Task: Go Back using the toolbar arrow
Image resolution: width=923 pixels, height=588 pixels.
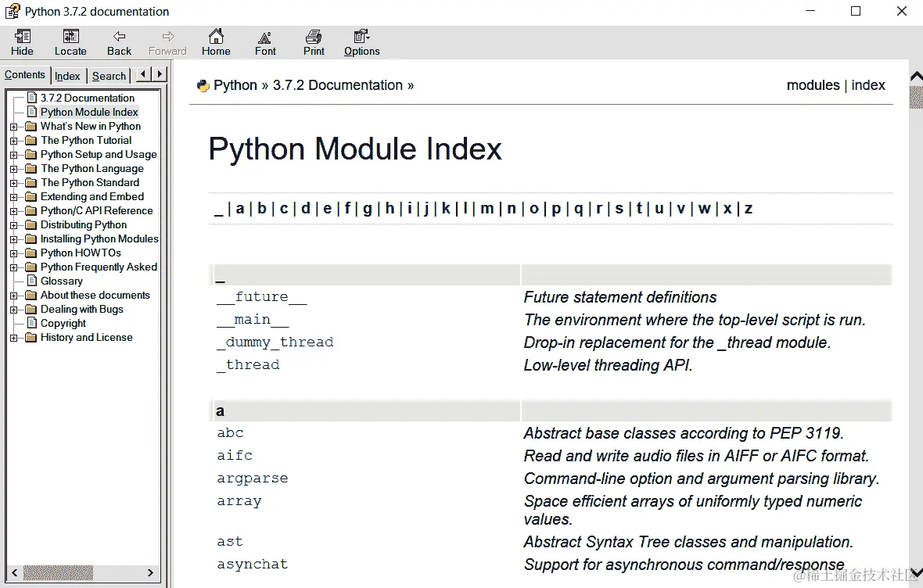Action: click(119, 37)
